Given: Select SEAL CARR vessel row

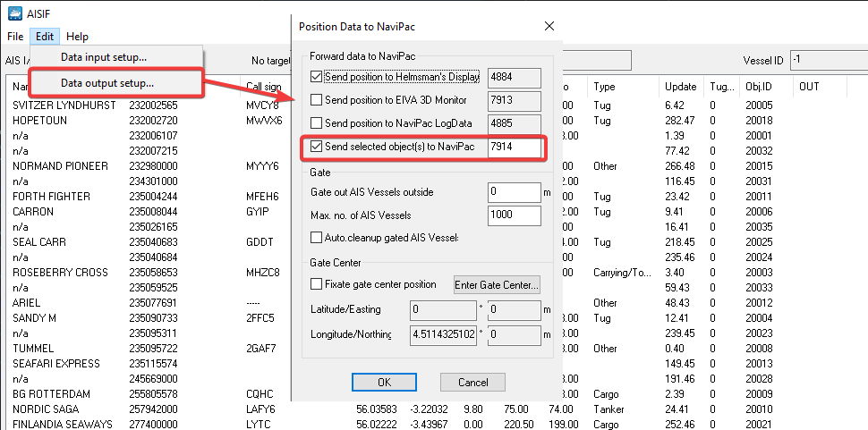Looking at the screenshot, I should tap(39, 242).
